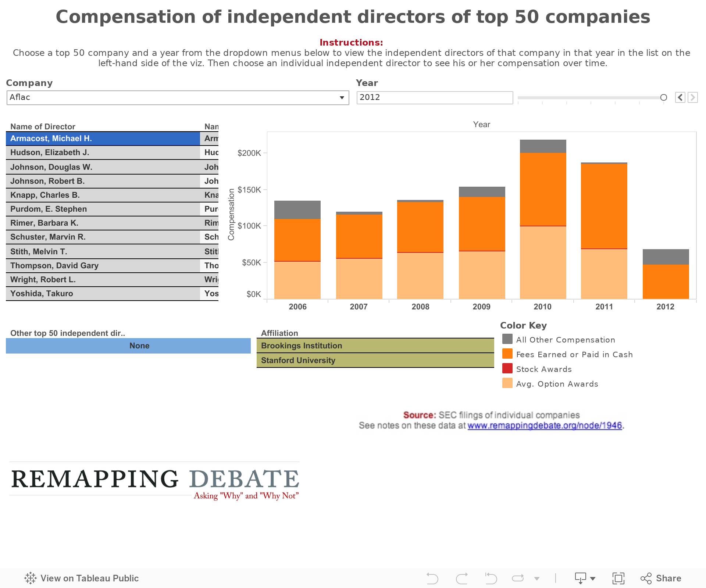Click the Affiliation column header
This screenshot has width=706, height=588.
coord(279,333)
